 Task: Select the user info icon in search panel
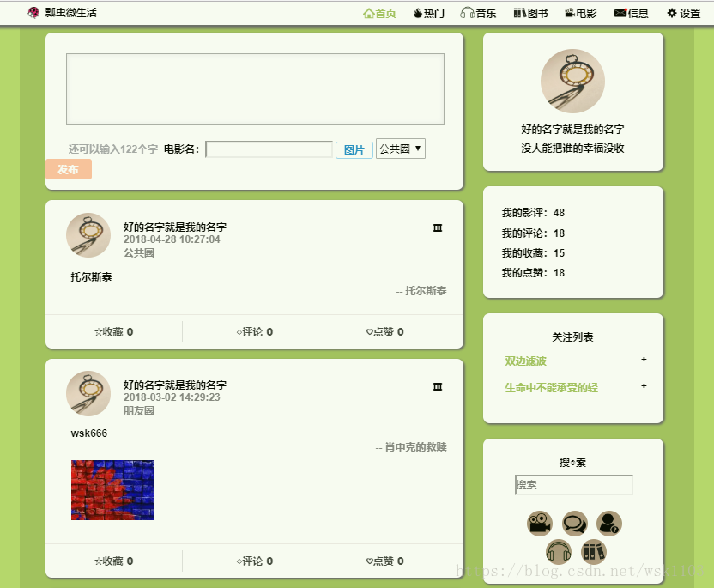(608, 524)
